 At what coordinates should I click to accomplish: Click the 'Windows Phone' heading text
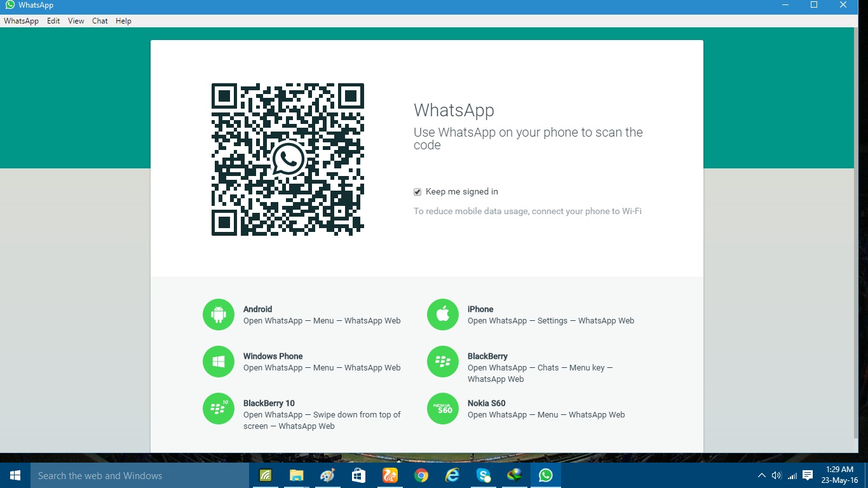click(273, 356)
